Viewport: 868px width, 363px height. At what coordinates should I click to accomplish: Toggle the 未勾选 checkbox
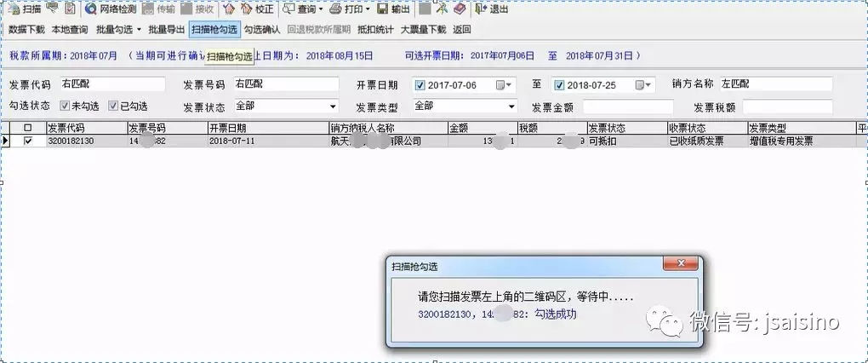tap(64, 107)
